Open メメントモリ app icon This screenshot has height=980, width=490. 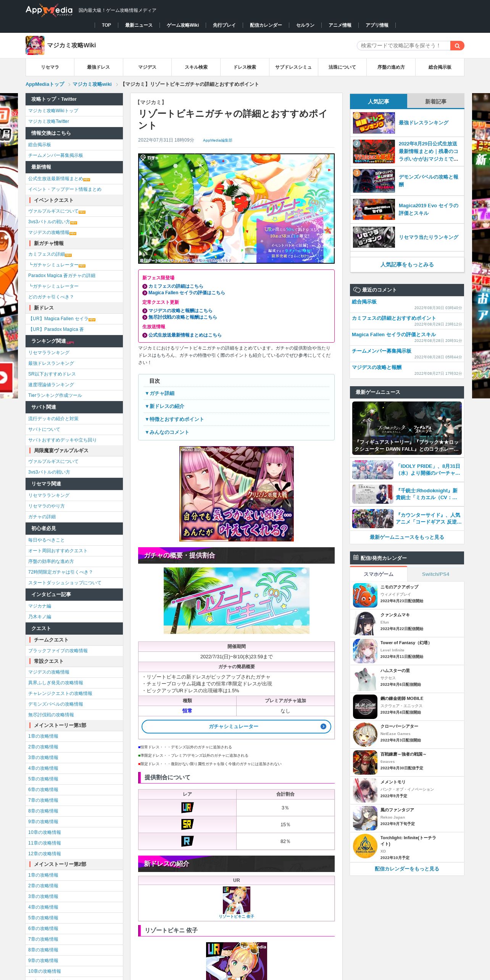(365, 790)
